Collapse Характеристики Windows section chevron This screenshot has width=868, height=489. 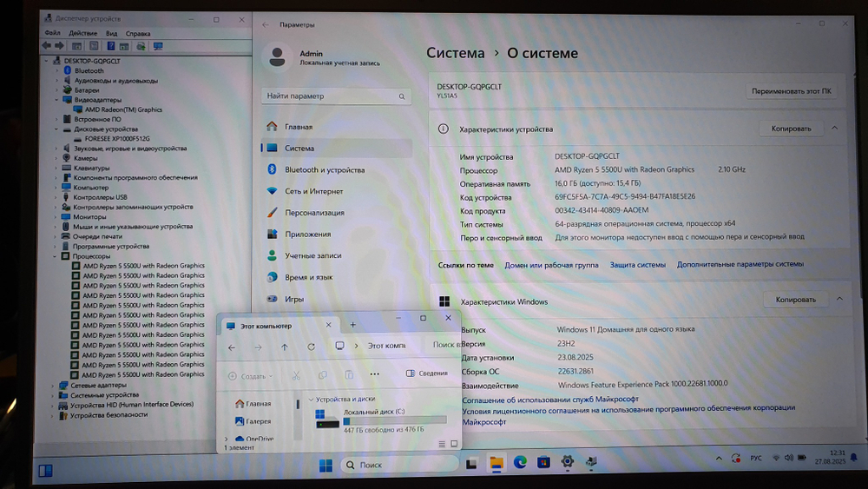tap(839, 299)
